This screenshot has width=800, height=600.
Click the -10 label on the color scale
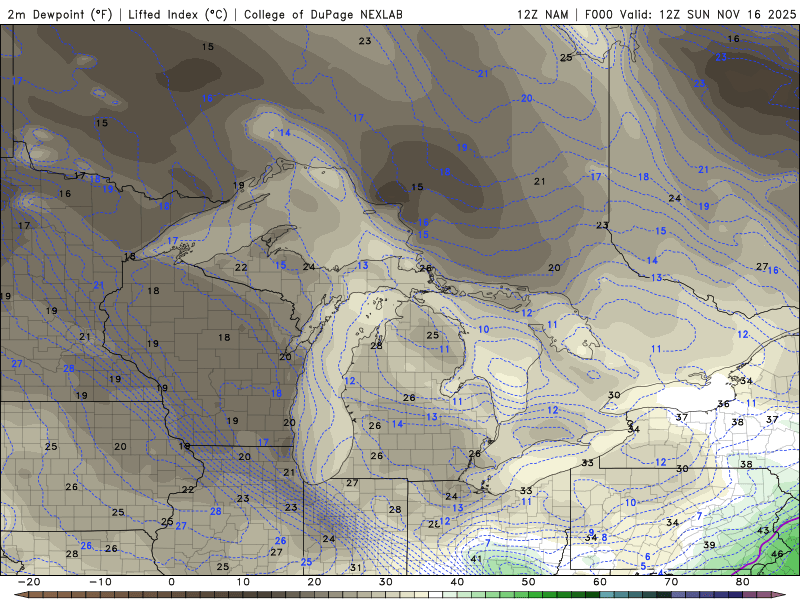[100, 582]
